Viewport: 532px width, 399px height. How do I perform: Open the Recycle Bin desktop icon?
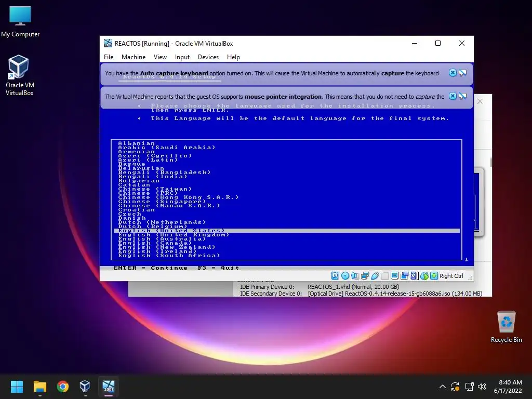coord(506,327)
